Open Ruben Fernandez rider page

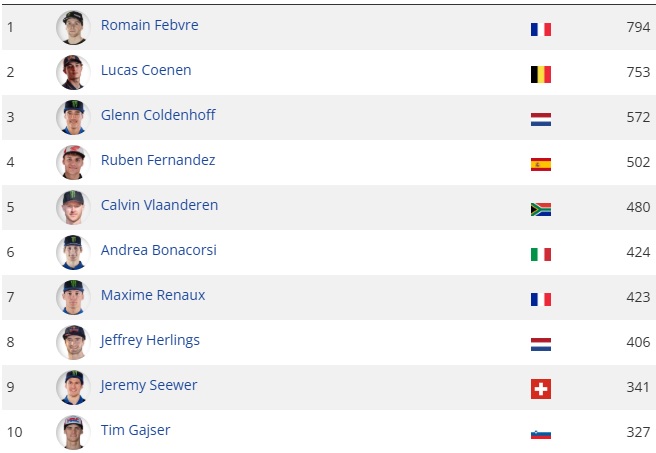158,160
